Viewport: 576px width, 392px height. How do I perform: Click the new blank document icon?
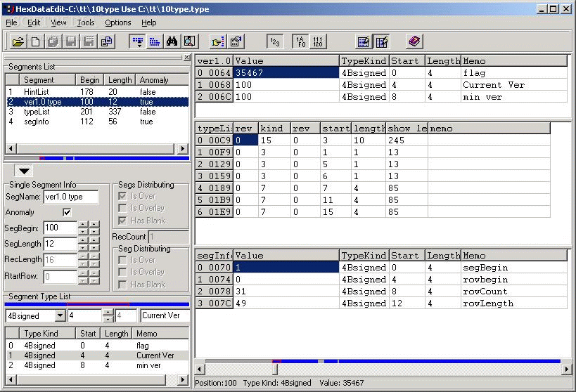tap(36, 42)
